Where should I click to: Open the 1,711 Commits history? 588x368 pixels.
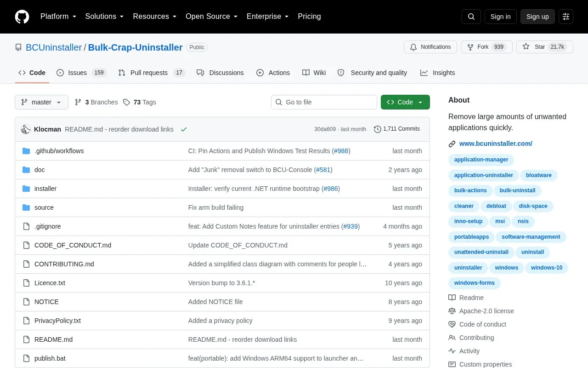click(397, 129)
